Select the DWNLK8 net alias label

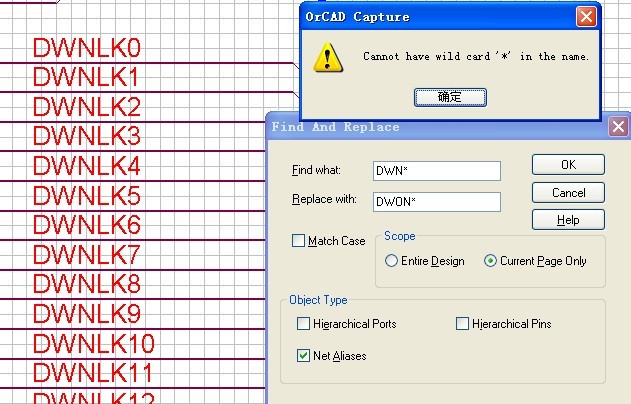87,284
